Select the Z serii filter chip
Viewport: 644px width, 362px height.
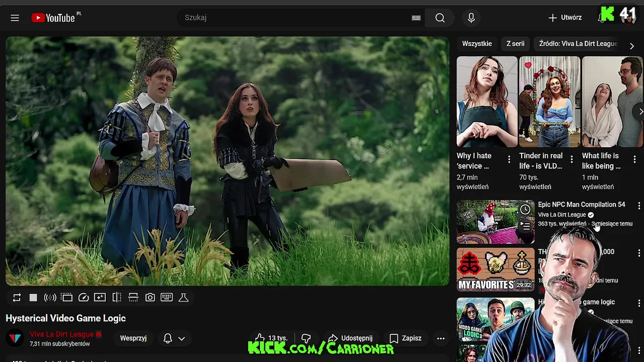pos(515,44)
